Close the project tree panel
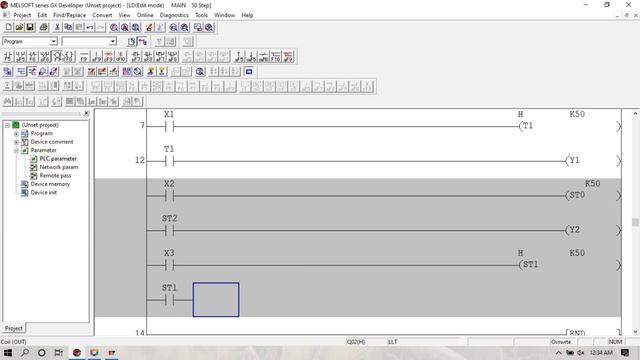Viewport: 640px width, 360px height. (87, 113)
